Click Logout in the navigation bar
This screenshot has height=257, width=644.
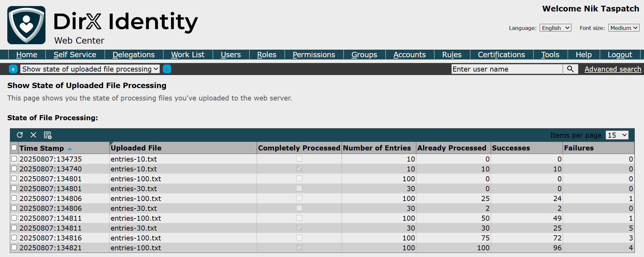[620, 55]
